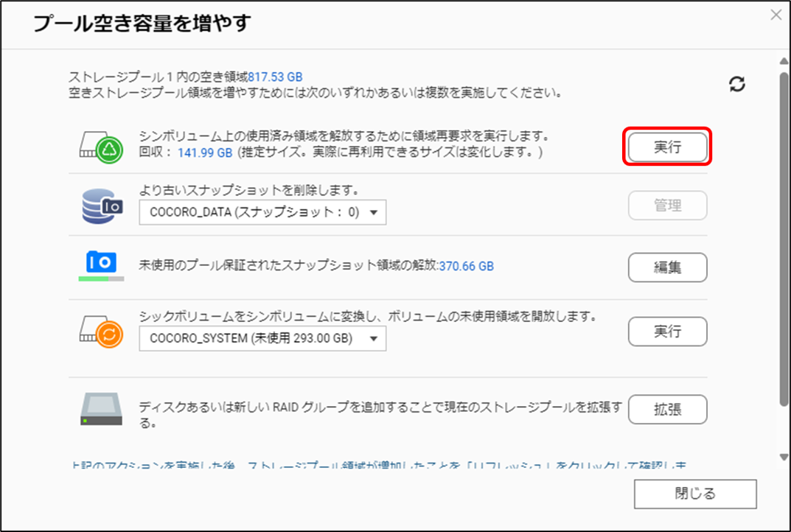Expand the COCORO_SYSTEM volume dropdown
The width and height of the screenshot is (791, 532).
262,338
